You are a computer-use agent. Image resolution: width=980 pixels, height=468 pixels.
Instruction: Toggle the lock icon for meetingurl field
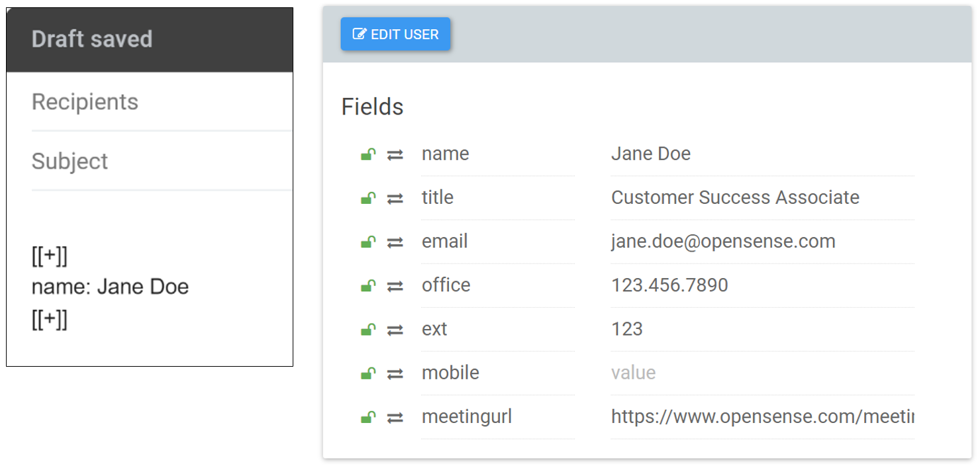[x=368, y=417]
